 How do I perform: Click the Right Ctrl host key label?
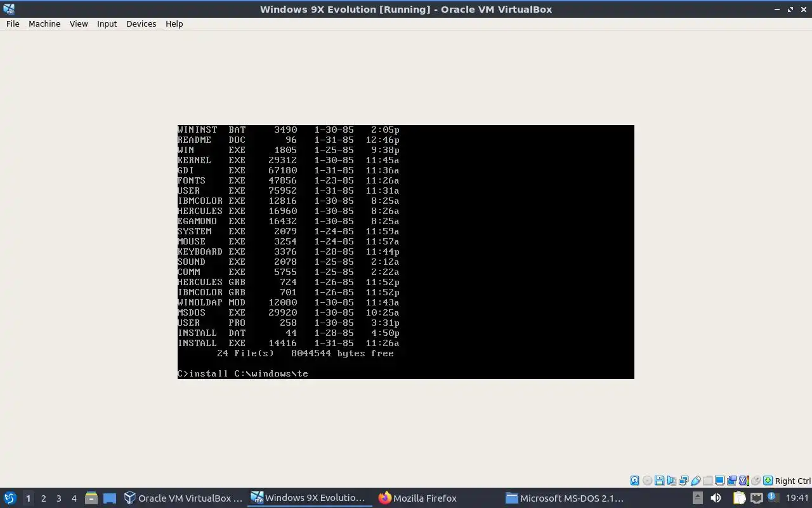pos(793,481)
